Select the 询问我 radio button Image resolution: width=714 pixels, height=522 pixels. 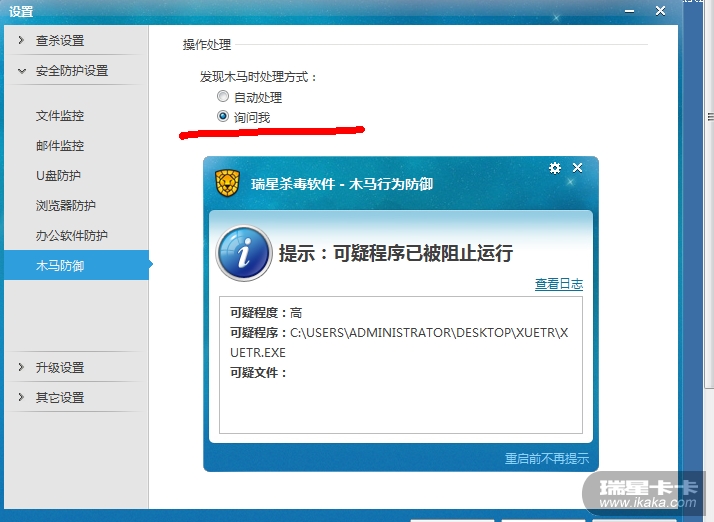(x=223, y=117)
